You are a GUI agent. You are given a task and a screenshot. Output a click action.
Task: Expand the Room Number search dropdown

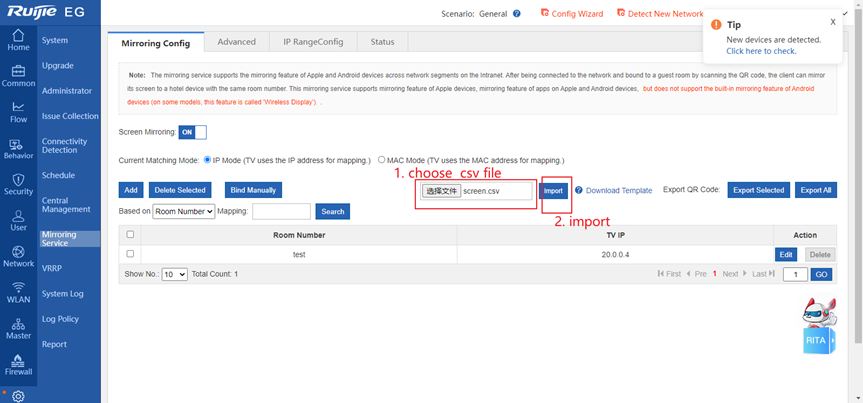point(184,212)
